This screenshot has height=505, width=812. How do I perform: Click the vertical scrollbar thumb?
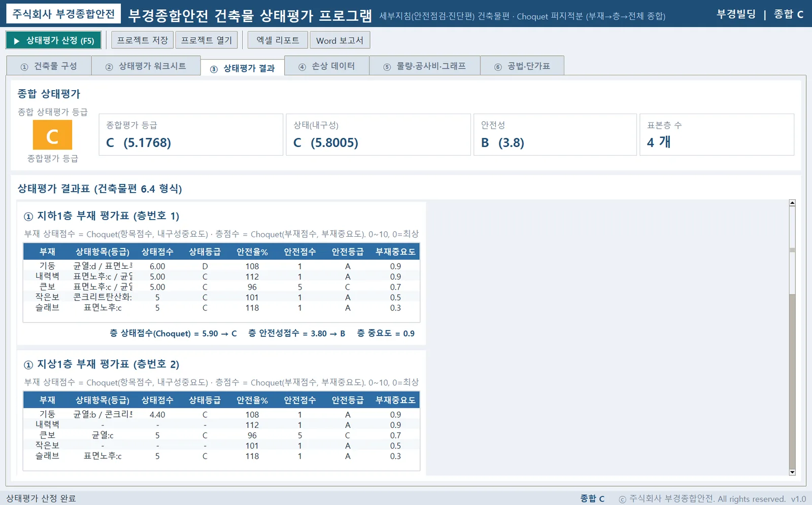tap(792, 250)
